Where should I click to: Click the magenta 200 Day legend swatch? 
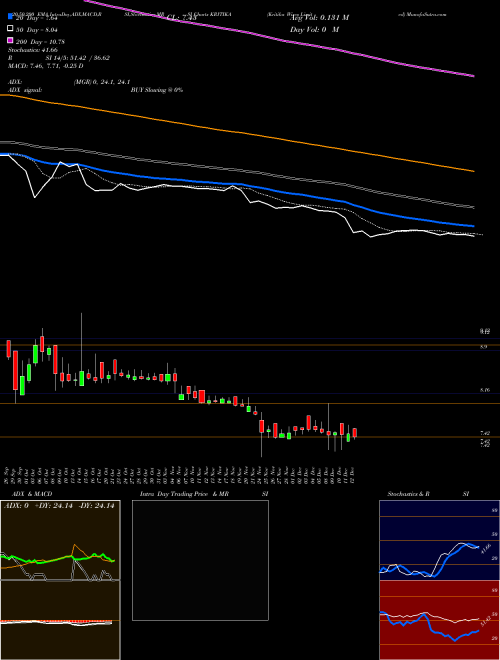10,41
